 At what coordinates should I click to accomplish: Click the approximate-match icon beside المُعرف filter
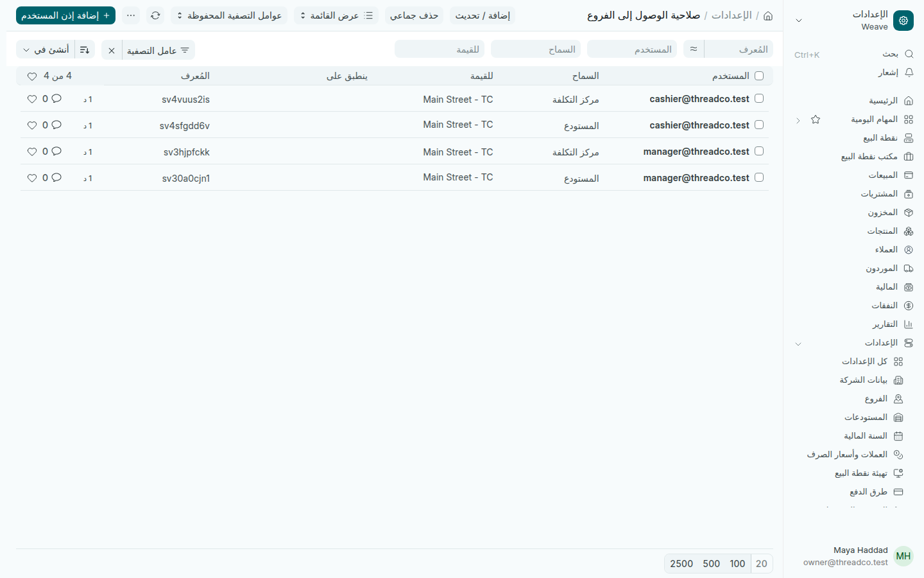(694, 49)
